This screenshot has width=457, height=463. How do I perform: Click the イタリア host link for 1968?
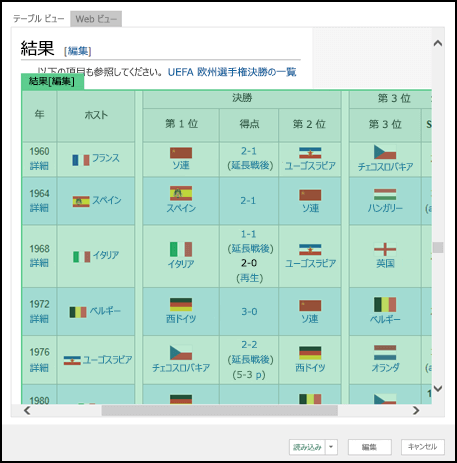tap(106, 255)
